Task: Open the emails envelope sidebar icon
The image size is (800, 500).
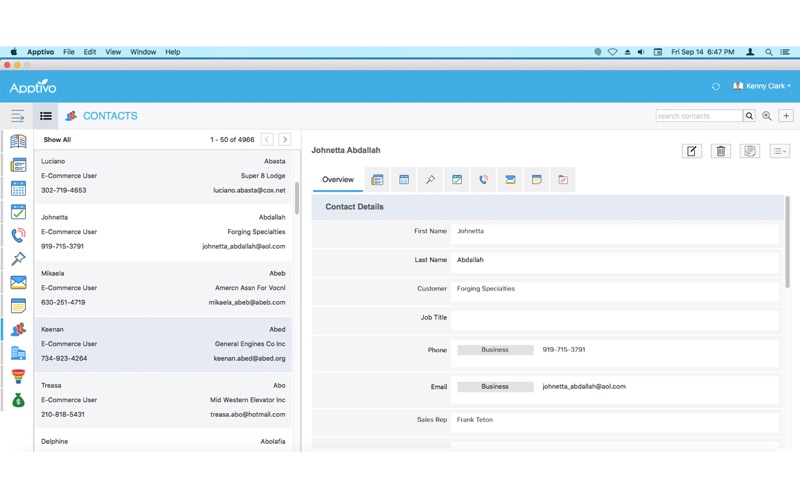Action: pyautogui.click(x=18, y=282)
